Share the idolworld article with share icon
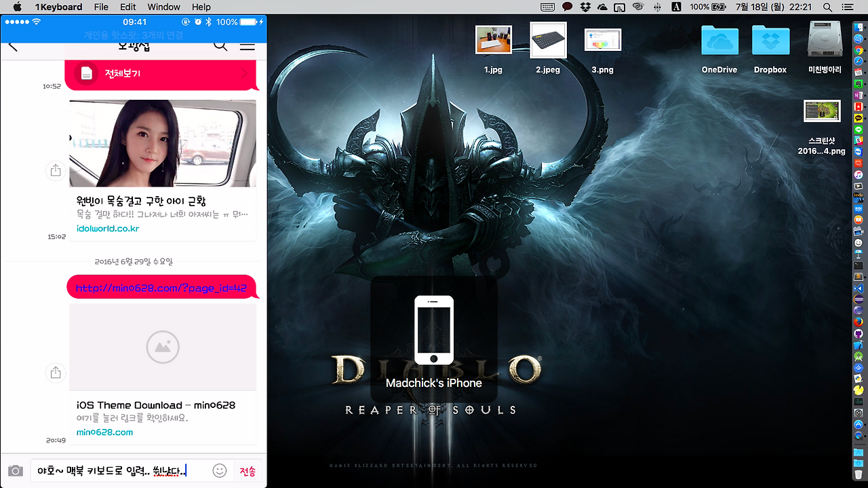This screenshot has width=868, height=488. pyautogui.click(x=56, y=170)
